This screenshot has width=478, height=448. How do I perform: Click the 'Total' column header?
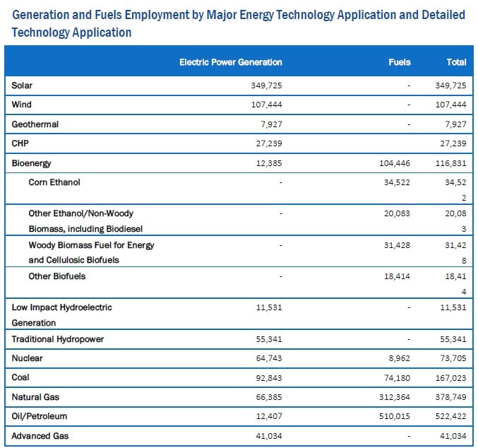tap(456, 62)
